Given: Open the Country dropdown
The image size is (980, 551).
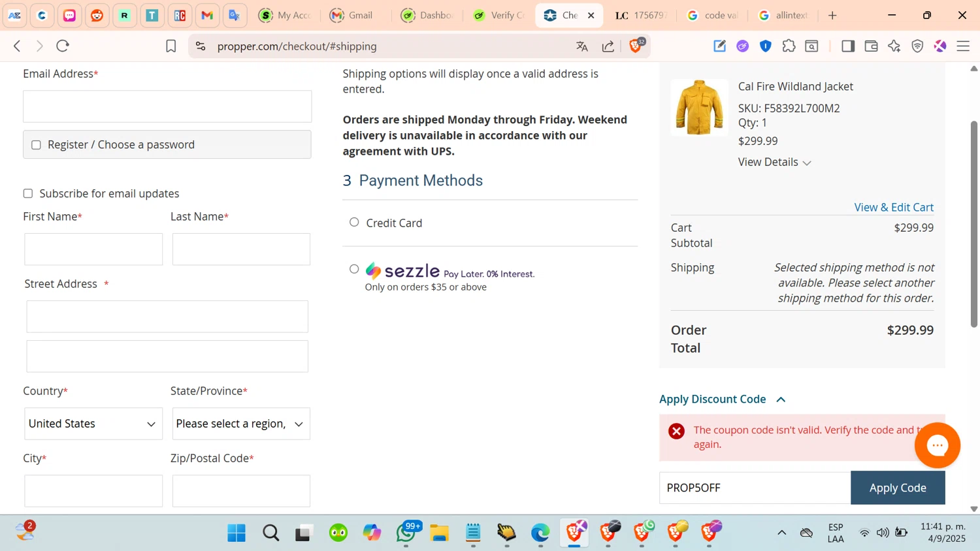Looking at the screenshot, I should tap(93, 424).
